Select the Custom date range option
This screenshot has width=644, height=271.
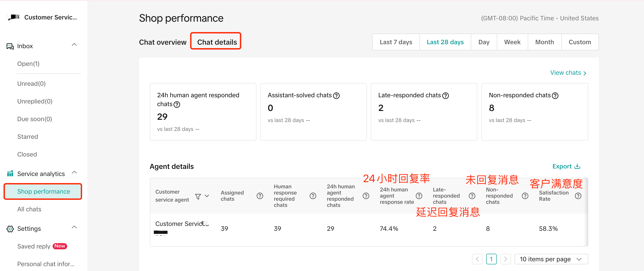click(579, 42)
